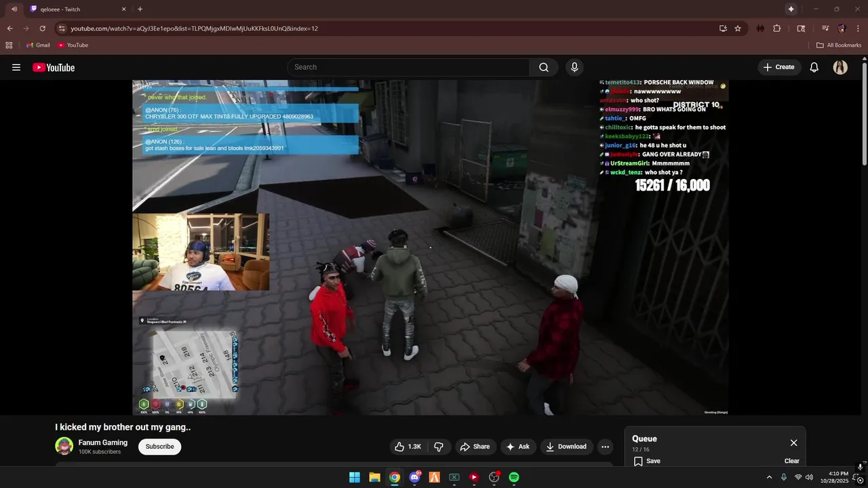Image resolution: width=868 pixels, height=488 pixels.
Task: Open more actions three-dot menu
Action: (x=605, y=447)
